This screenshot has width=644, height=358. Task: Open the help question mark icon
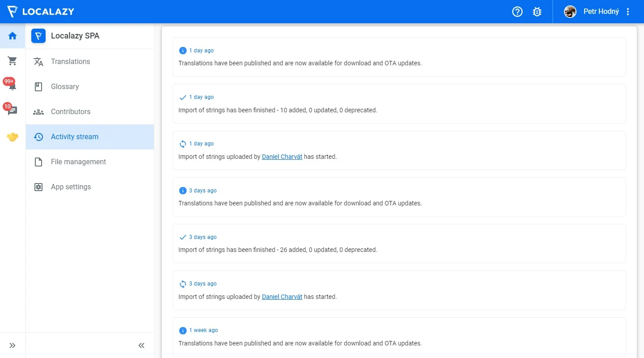point(517,12)
